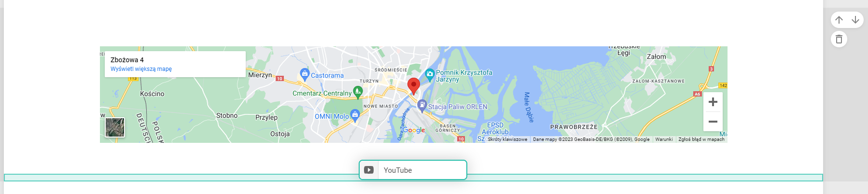
Task: Click the Google logo on map
Action: pyautogui.click(x=414, y=130)
